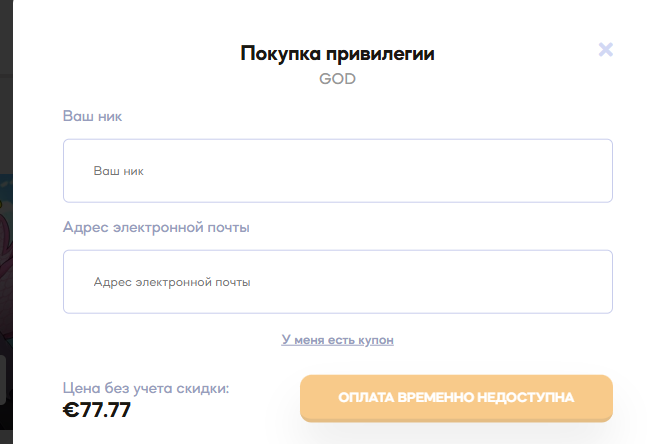The image size is (648, 444).
Task: Close the purchase dialog with the X icon
Action: pos(605,50)
